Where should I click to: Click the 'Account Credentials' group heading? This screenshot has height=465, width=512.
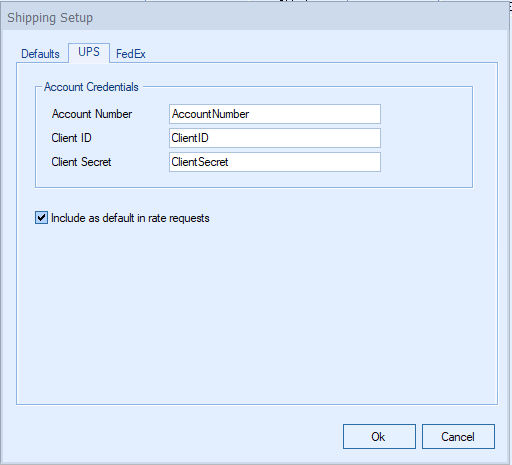pos(91,87)
